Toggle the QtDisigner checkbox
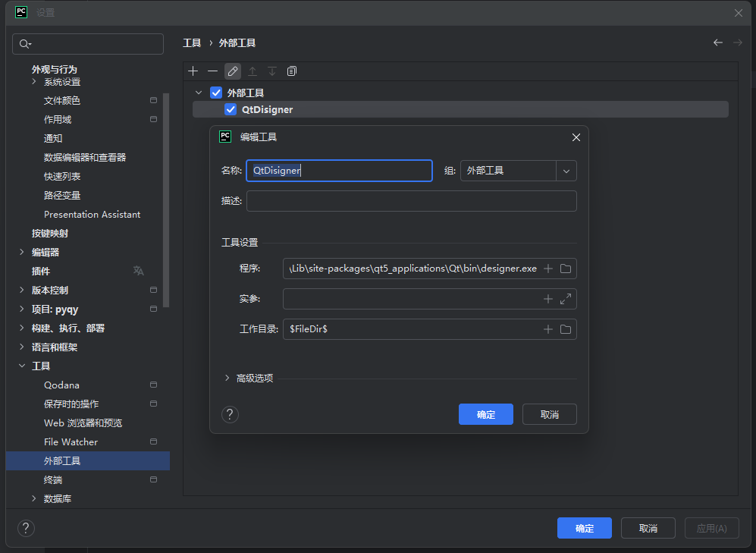 pyautogui.click(x=231, y=109)
